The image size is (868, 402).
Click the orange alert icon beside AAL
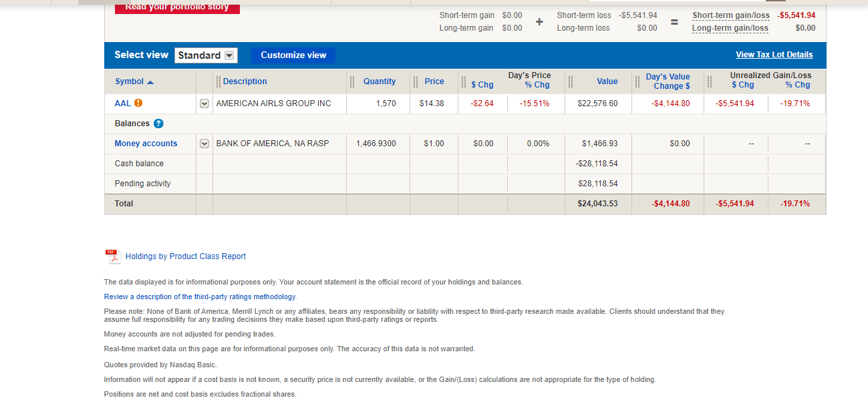(138, 103)
